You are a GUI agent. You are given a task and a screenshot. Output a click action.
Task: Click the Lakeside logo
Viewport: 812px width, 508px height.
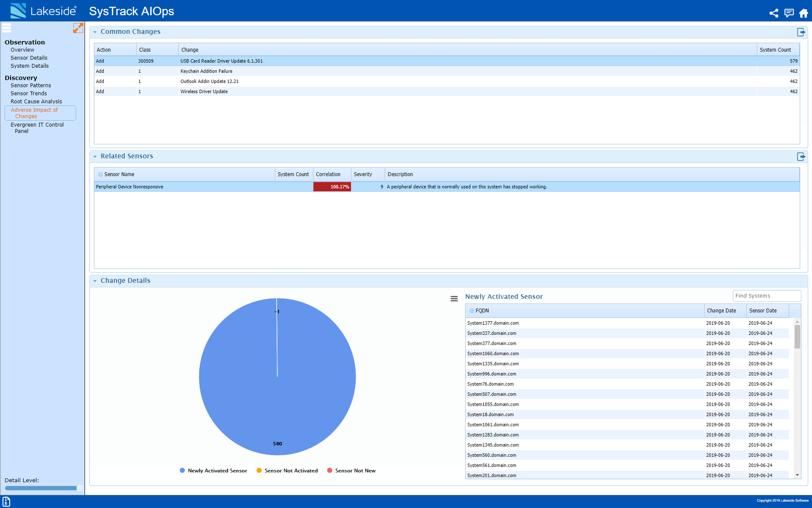coord(42,11)
